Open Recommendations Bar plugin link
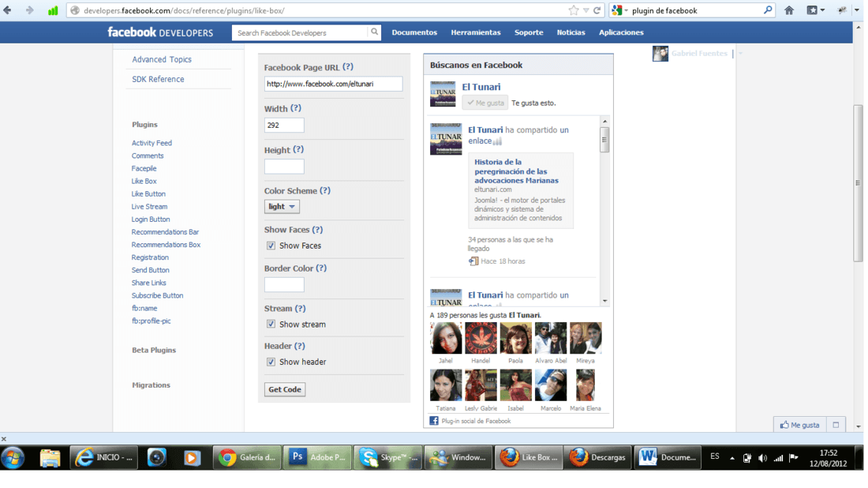The height and width of the screenshot is (488, 868). (x=165, y=232)
